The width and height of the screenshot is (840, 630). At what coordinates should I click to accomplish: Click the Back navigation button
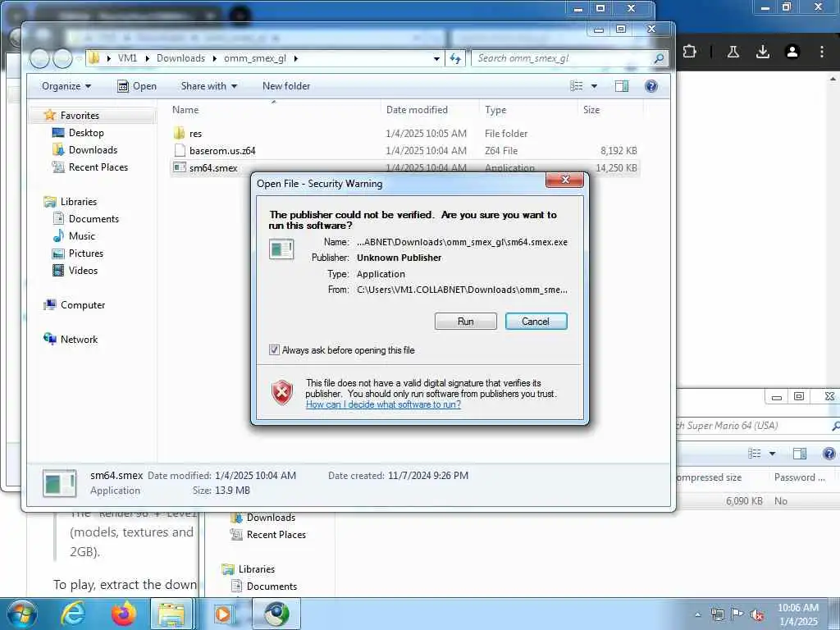tap(39, 58)
